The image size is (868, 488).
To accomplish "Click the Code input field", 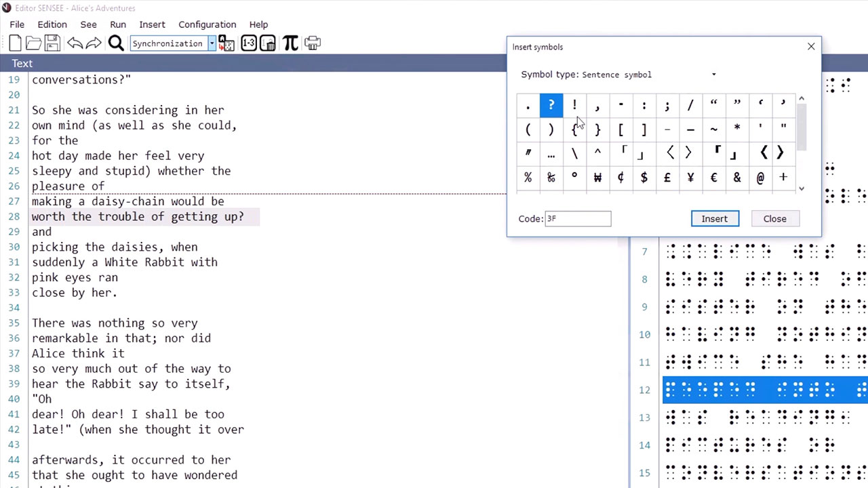I will point(578,219).
